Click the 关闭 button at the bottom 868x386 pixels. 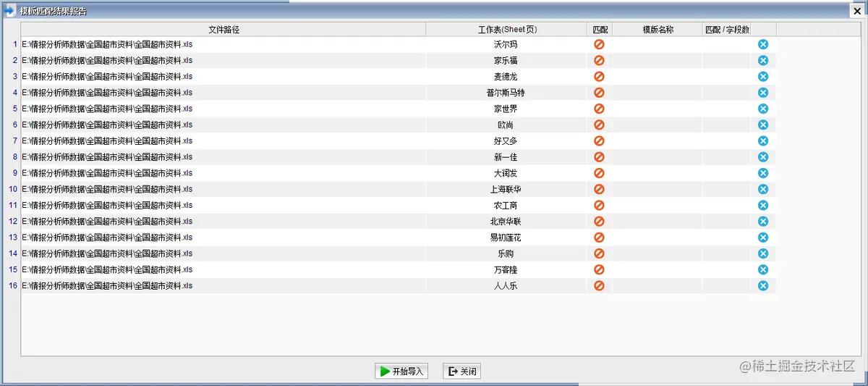point(461,372)
